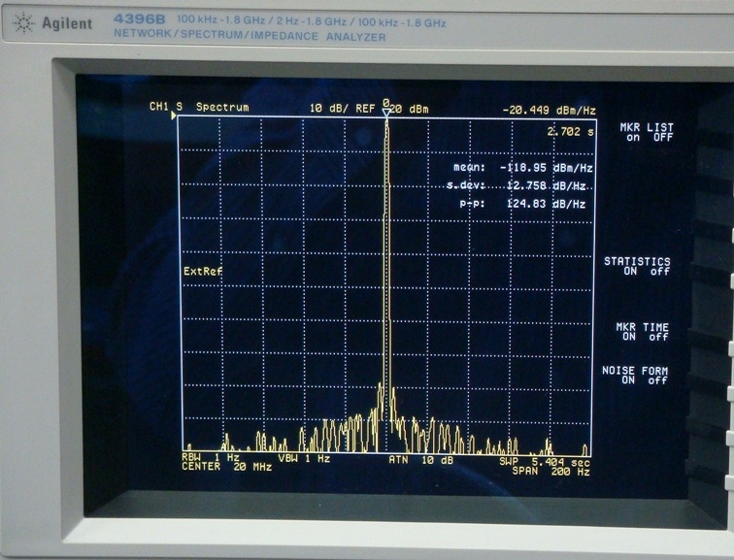Click the '10 dB/ REF' scale text

[x=342, y=109]
